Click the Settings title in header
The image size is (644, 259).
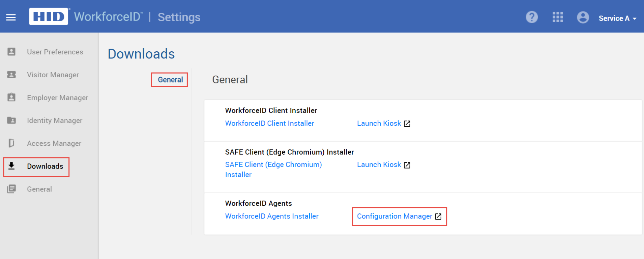pyautogui.click(x=179, y=17)
